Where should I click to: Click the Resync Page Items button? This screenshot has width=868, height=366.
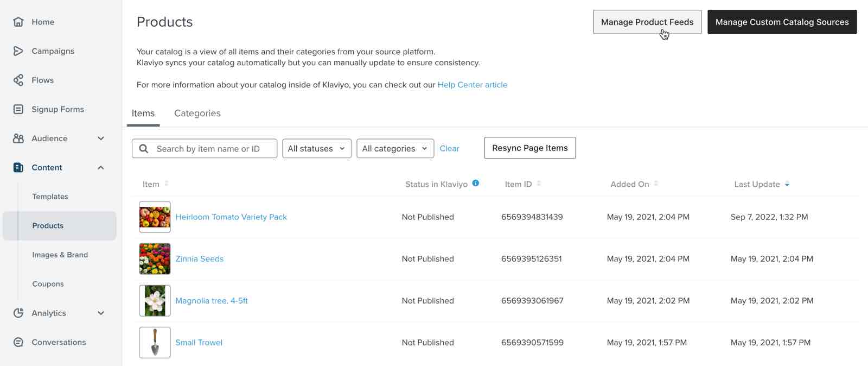[x=529, y=148]
